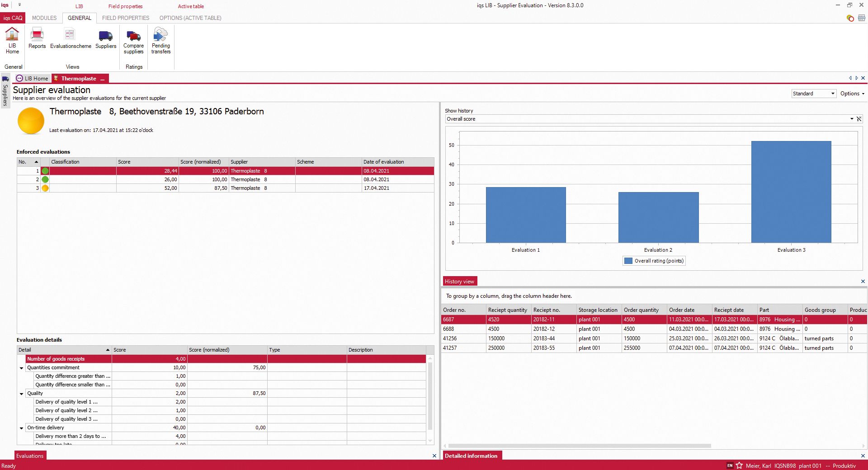868x470 pixels.
Task: Open the Suppliers side panel truck icon
Action: [5, 79]
